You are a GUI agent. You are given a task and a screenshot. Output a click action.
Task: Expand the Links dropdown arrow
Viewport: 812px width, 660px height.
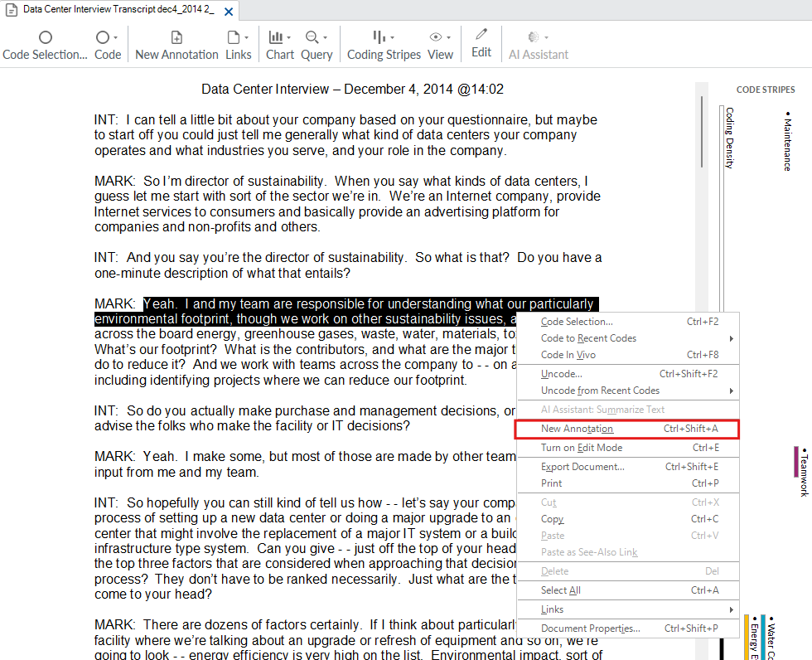(247, 38)
